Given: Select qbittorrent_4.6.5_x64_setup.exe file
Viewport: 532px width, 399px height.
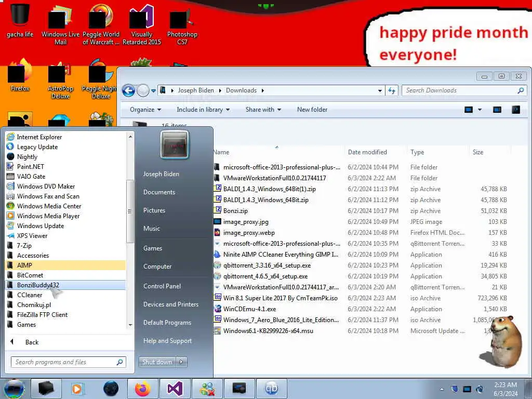Looking at the screenshot, I should 265,276.
